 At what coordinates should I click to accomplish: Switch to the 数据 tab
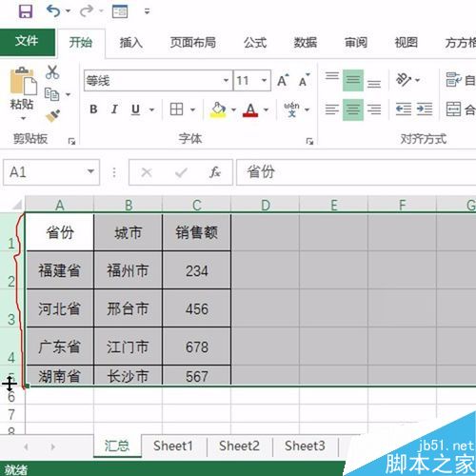click(x=306, y=43)
